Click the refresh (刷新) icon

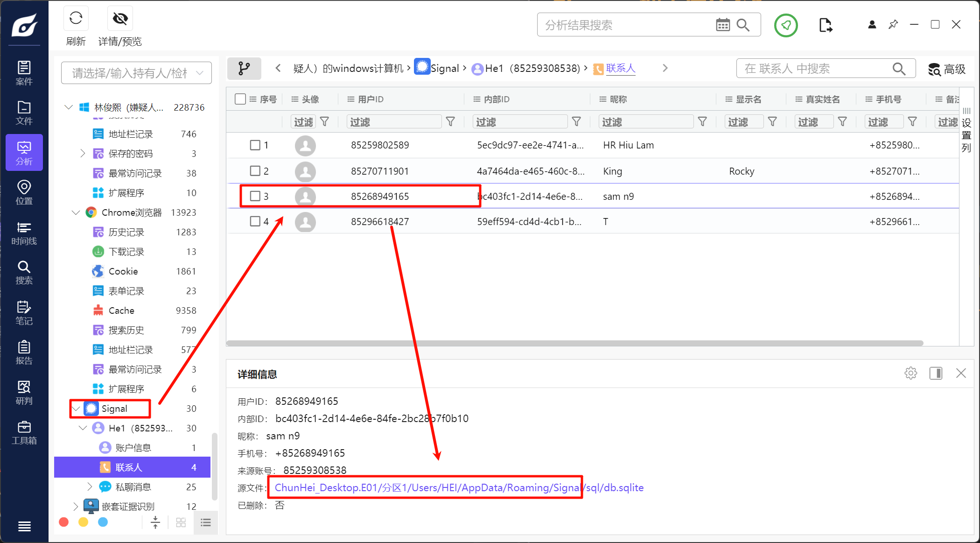click(x=76, y=19)
